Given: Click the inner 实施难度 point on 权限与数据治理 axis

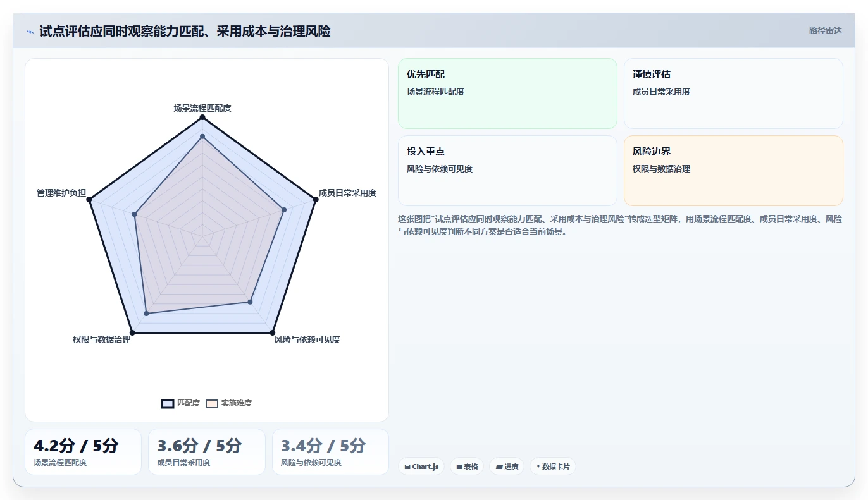Looking at the screenshot, I should coord(146,313).
